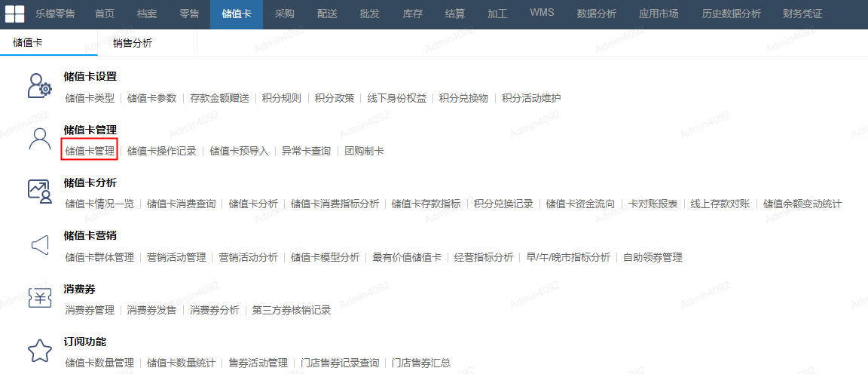Click the 储值卡营销 megaphone icon
The width and height of the screenshot is (868, 374).
[x=40, y=245]
